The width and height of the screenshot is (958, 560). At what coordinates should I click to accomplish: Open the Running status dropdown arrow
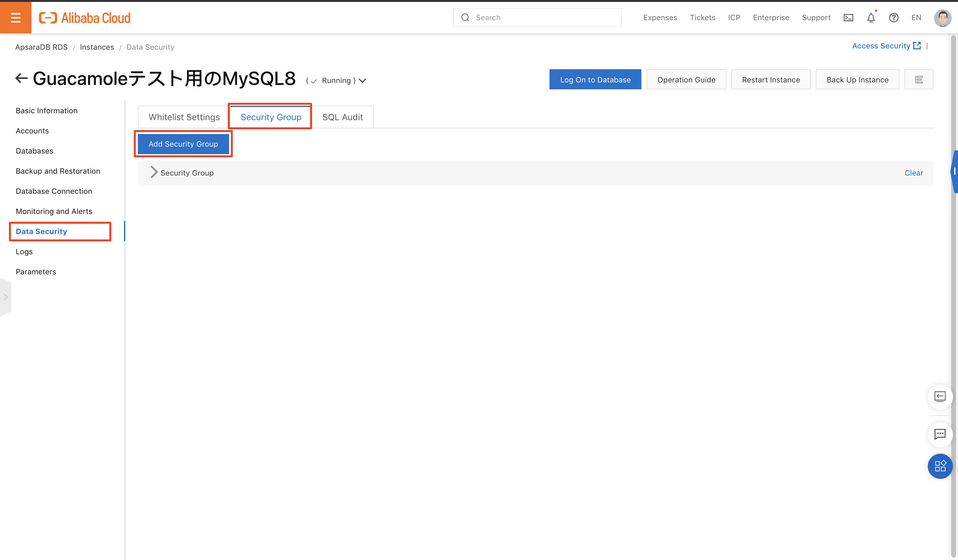coord(362,81)
